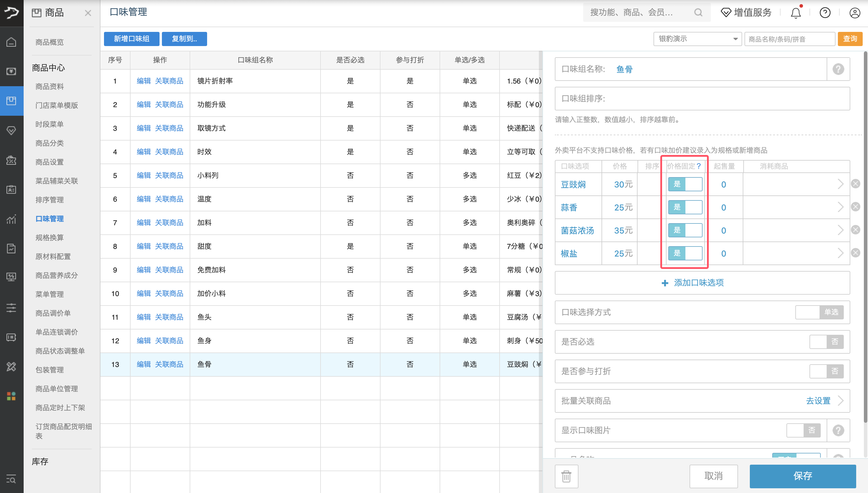This screenshot has width=868, height=493.
Task: Open the help question-mark icon at top right
Action: click(825, 12)
